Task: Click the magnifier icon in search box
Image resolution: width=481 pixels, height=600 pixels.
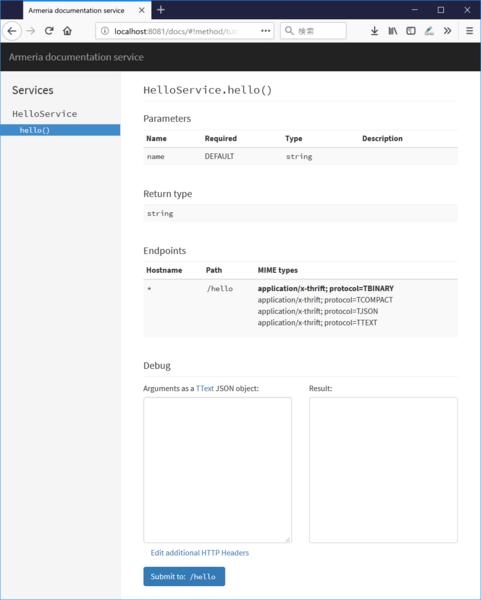Action: pyautogui.click(x=289, y=31)
